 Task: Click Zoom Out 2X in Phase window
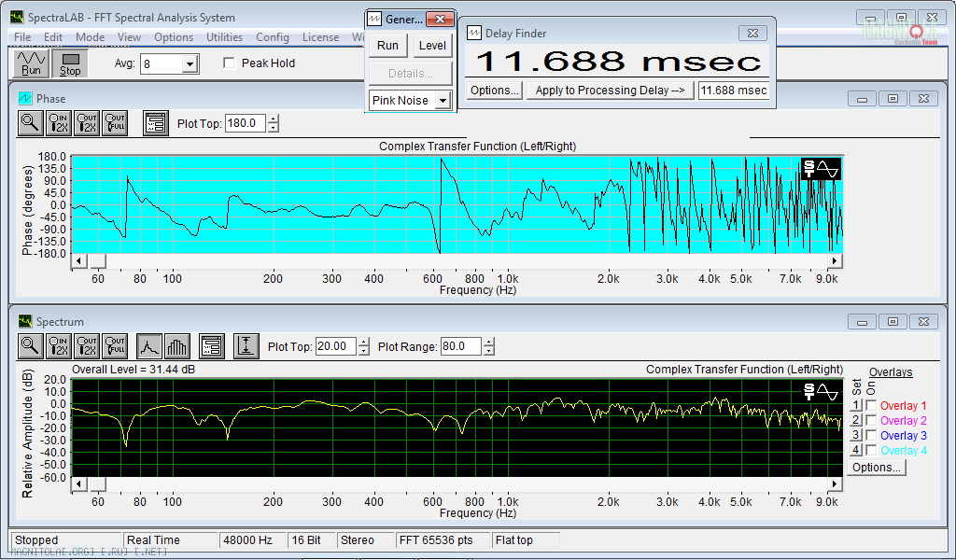(87, 123)
